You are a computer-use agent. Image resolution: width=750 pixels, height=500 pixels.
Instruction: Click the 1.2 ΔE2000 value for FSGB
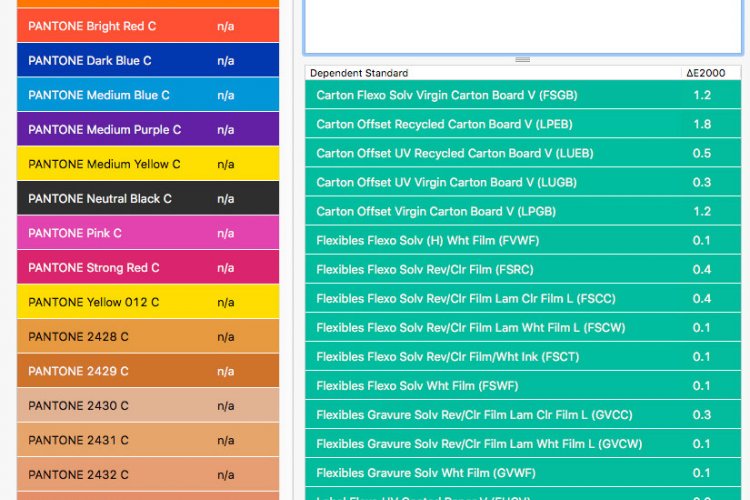702,95
